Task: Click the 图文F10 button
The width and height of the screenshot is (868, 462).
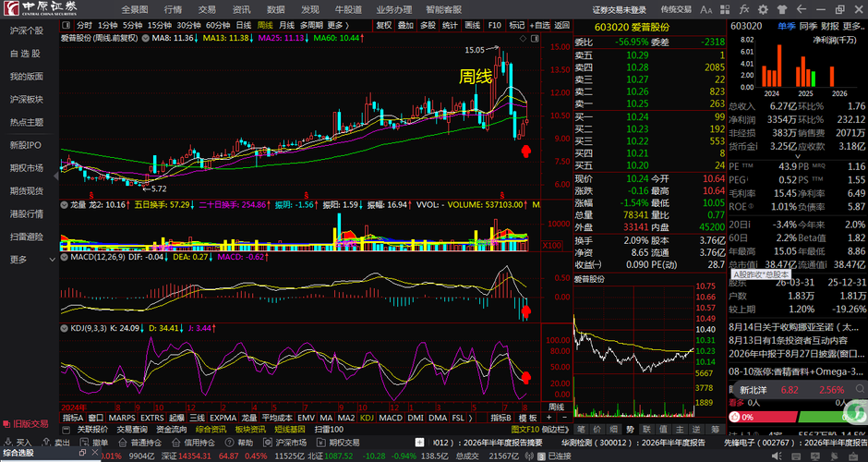Action: pyautogui.click(x=524, y=430)
